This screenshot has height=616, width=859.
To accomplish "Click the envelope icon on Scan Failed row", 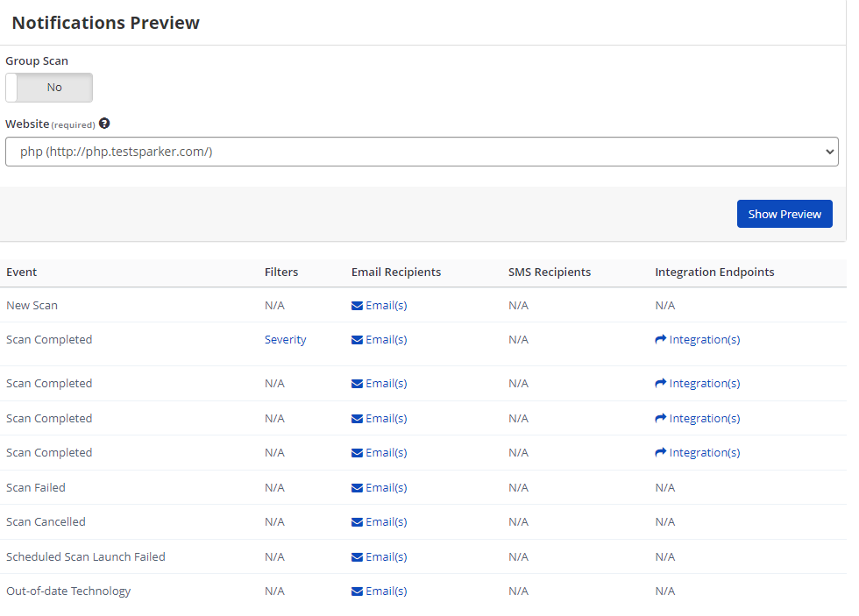I will 356,487.
